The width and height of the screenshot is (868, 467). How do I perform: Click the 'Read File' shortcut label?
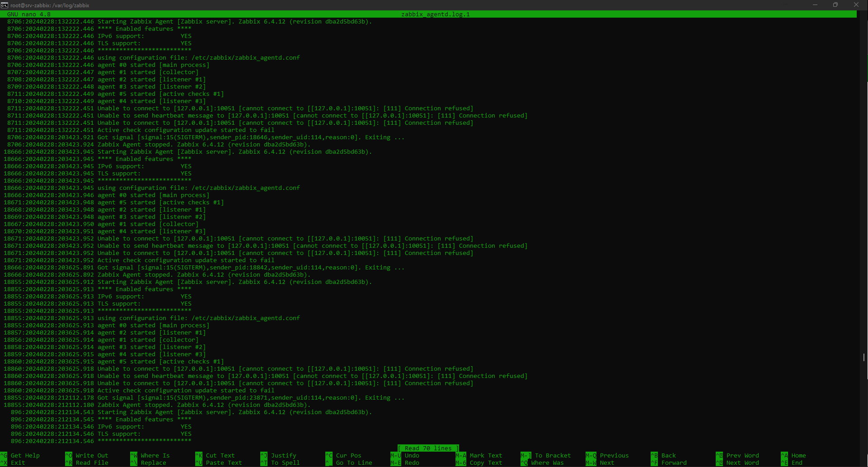(x=92, y=463)
